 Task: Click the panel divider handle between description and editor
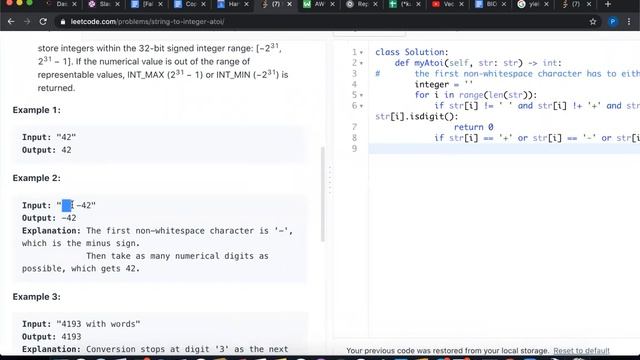(x=330, y=180)
